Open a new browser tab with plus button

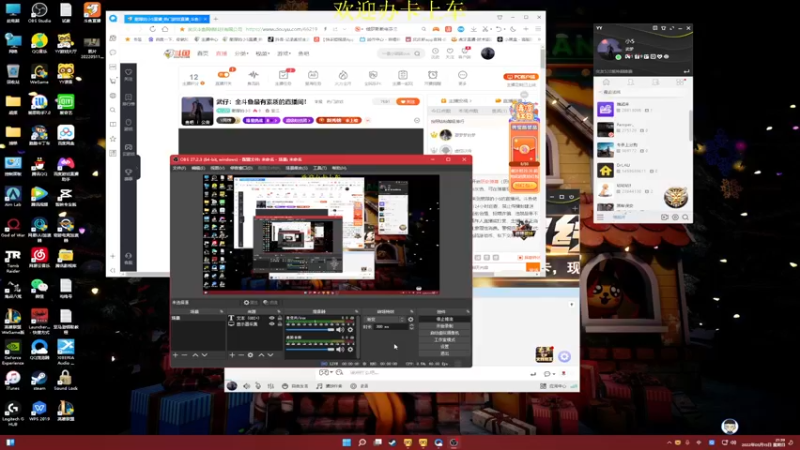pyautogui.click(x=215, y=18)
